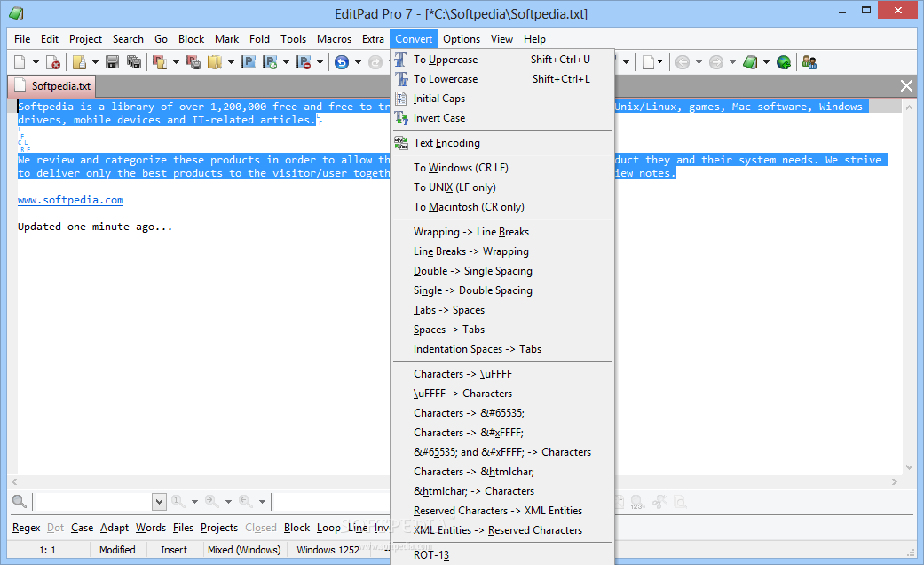Image resolution: width=924 pixels, height=565 pixels.
Task: Switch to the Softpedia.txt tab
Action: click(52, 86)
